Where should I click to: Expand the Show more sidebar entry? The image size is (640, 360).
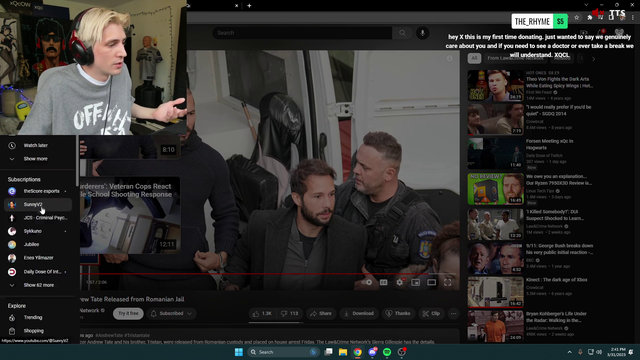click(x=38, y=159)
